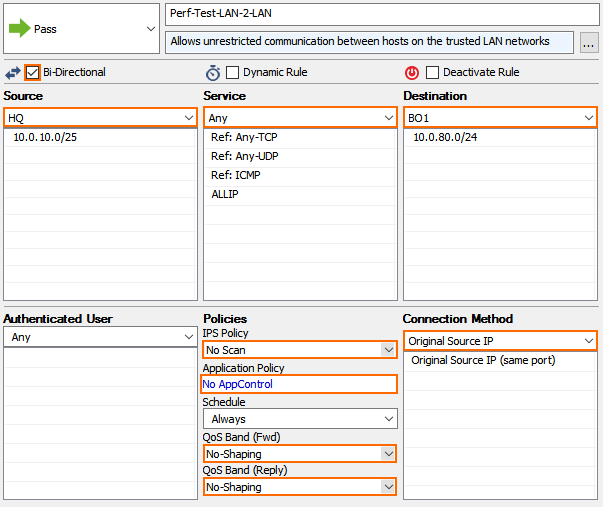This screenshot has height=507, width=603.
Task: Open the IPS Policy No Scan dropdown
Action: click(x=389, y=350)
